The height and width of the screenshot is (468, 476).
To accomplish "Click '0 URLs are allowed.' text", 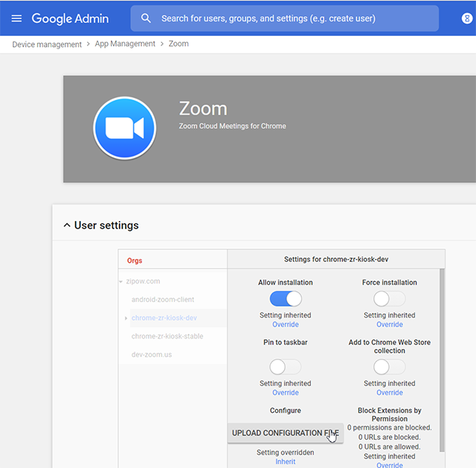I will (x=390, y=446).
